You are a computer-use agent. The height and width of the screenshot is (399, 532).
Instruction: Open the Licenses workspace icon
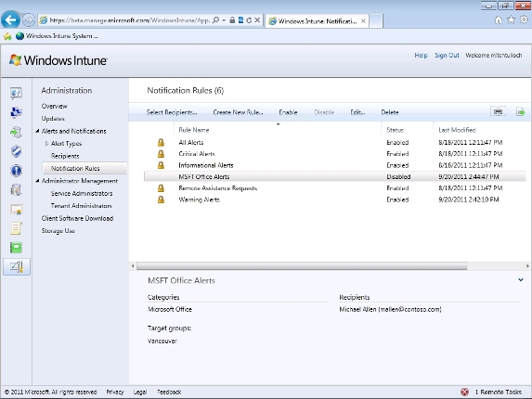pos(16,210)
